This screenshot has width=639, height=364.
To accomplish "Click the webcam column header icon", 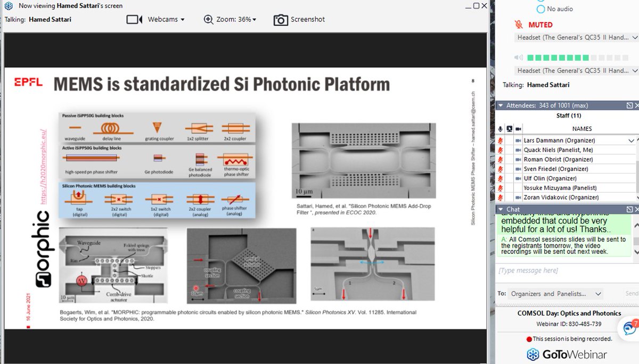I will pyautogui.click(x=519, y=129).
